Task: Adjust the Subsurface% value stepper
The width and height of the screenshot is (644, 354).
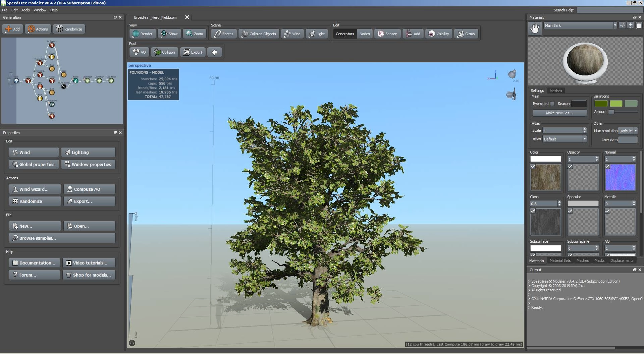Action: coord(597,248)
